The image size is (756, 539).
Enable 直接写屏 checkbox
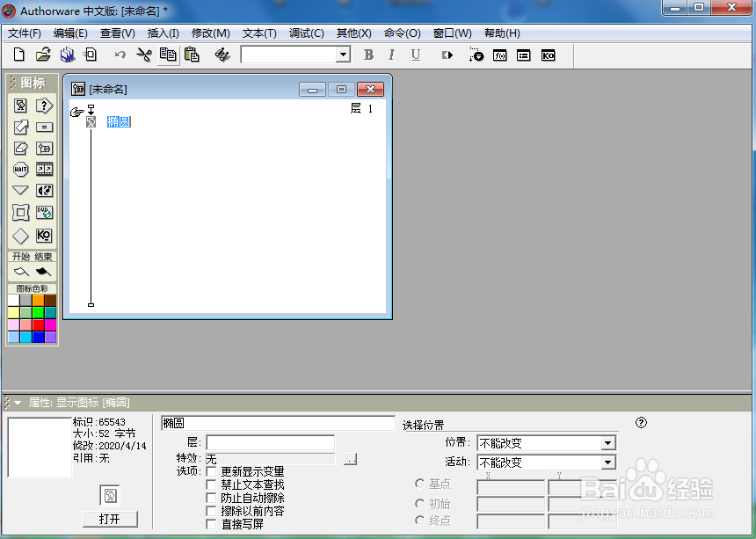point(211,523)
